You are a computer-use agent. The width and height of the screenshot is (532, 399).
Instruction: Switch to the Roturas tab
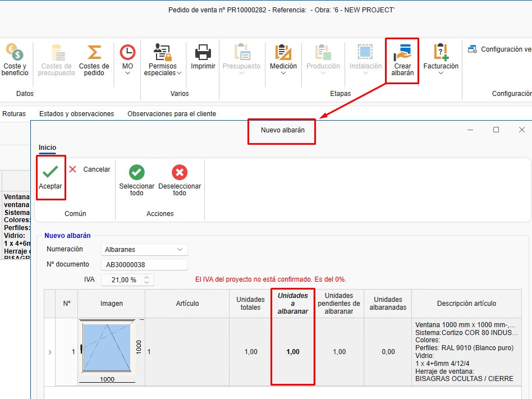[14, 114]
